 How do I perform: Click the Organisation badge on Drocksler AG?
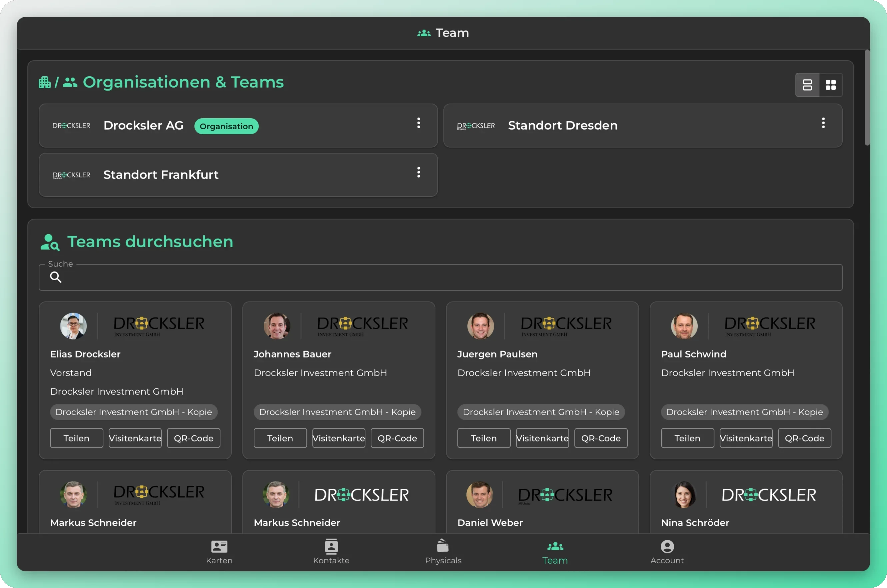click(x=226, y=126)
